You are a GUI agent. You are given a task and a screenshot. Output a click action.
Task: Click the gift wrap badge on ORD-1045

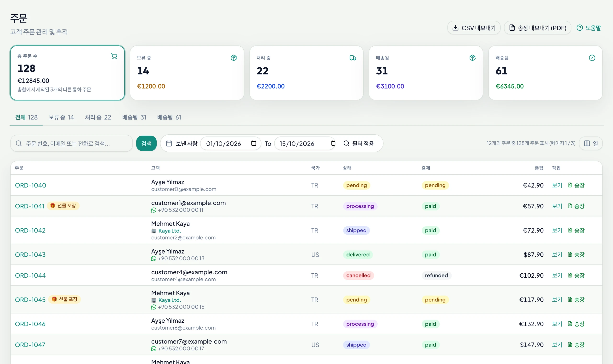point(65,299)
